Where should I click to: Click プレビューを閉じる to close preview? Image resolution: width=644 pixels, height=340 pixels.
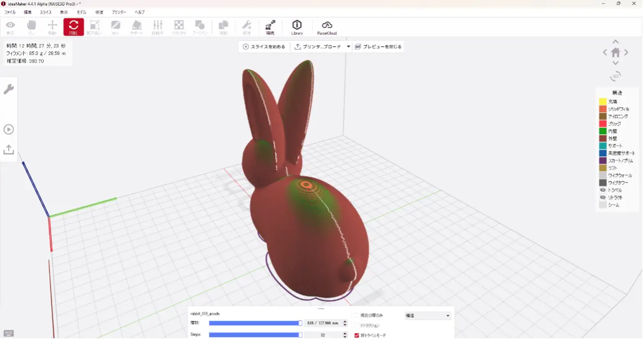click(378, 47)
